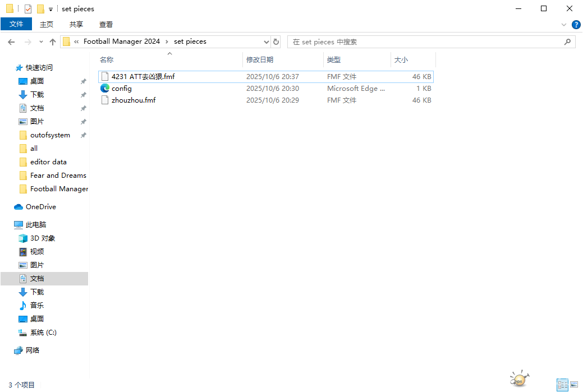
Task: Click the search box for set pieces
Action: point(426,42)
